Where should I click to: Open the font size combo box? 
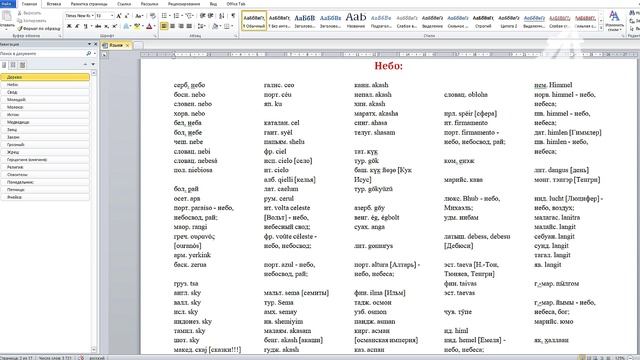click(104, 16)
